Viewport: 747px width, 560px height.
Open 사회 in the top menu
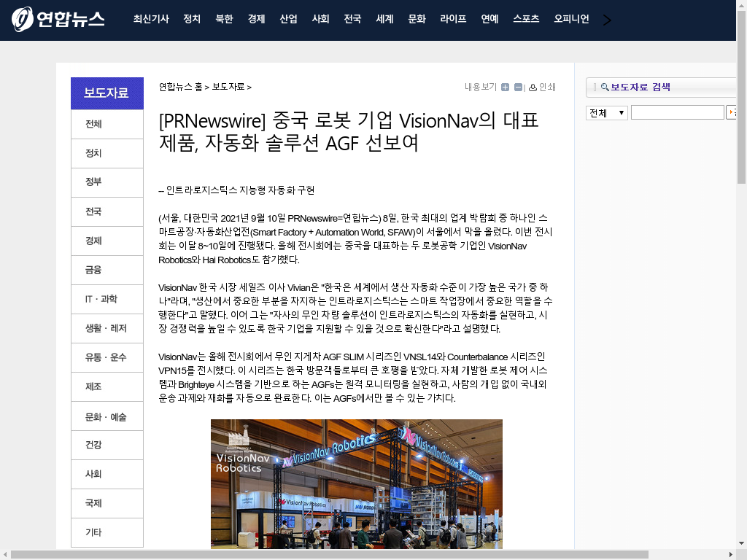click(321, 19)
